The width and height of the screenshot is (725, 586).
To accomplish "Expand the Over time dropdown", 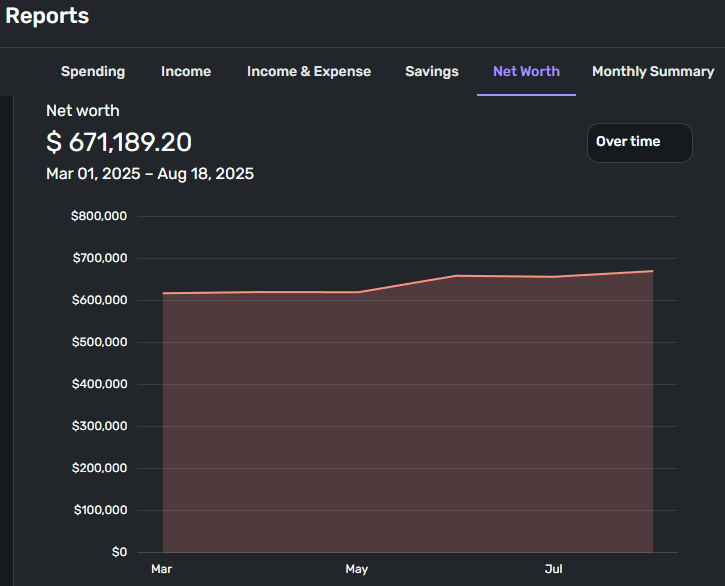I will [x=639, y=142].
